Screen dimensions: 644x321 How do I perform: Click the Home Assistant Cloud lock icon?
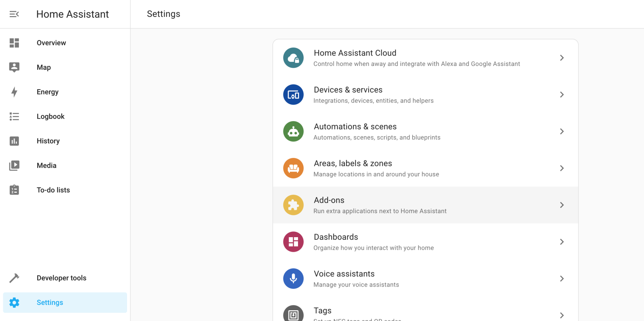[x=293, y=58]
